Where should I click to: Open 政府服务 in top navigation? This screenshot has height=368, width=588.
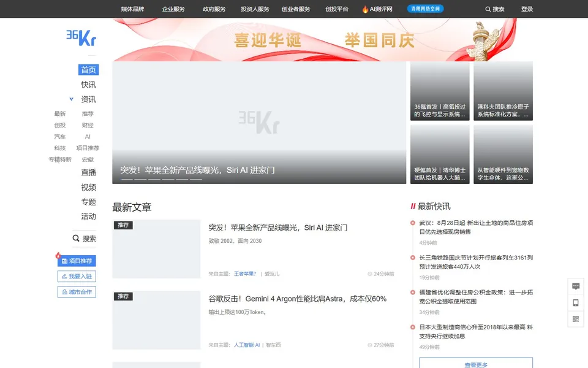coord(214,9)
